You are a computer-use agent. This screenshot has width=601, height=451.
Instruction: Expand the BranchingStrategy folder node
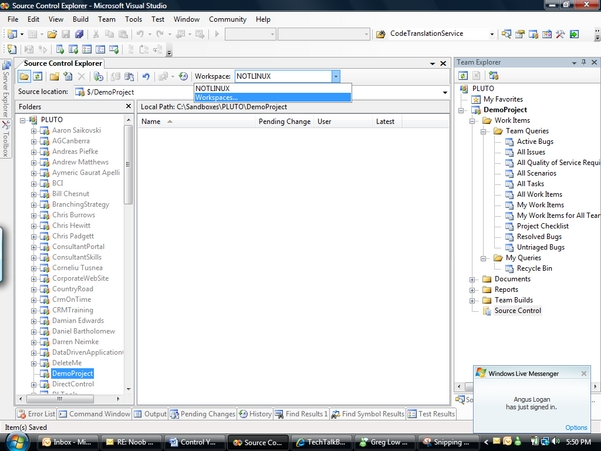pos(34,205)
